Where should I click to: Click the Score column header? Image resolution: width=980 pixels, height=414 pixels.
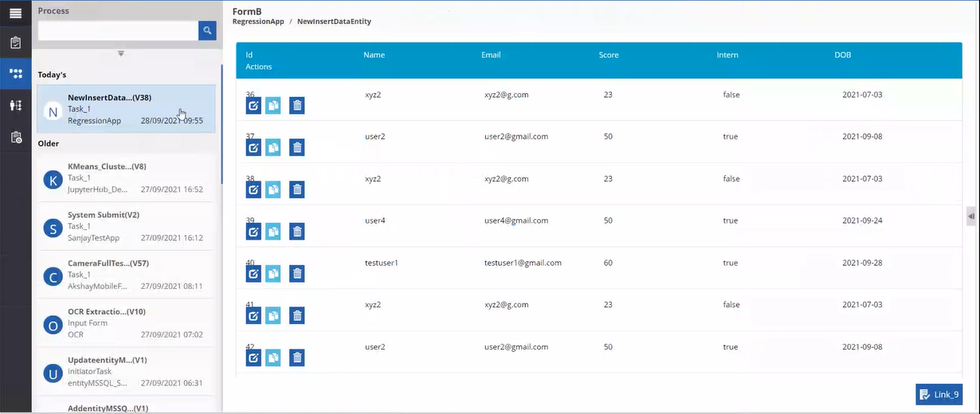point(609,55)
